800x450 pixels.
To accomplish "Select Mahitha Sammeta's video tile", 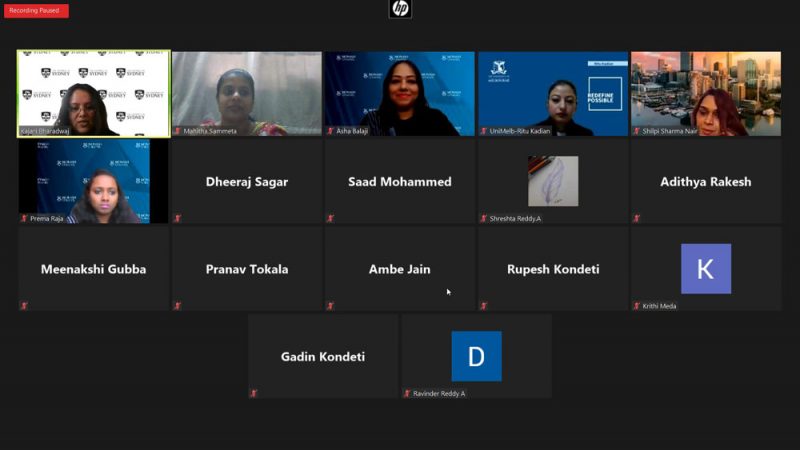I will coord(247,93).
